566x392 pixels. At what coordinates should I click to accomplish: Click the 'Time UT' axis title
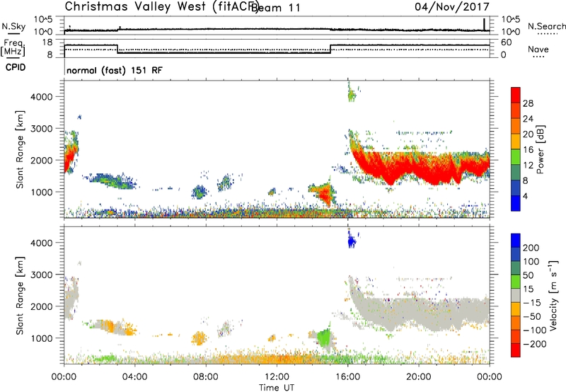(277, 387)
